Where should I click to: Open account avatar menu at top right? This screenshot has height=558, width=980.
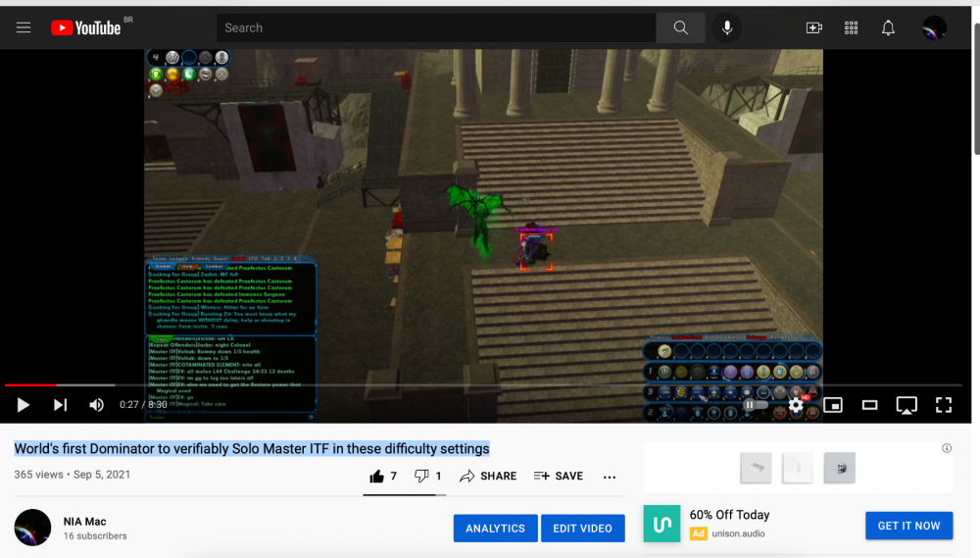[x=934, y=27]
